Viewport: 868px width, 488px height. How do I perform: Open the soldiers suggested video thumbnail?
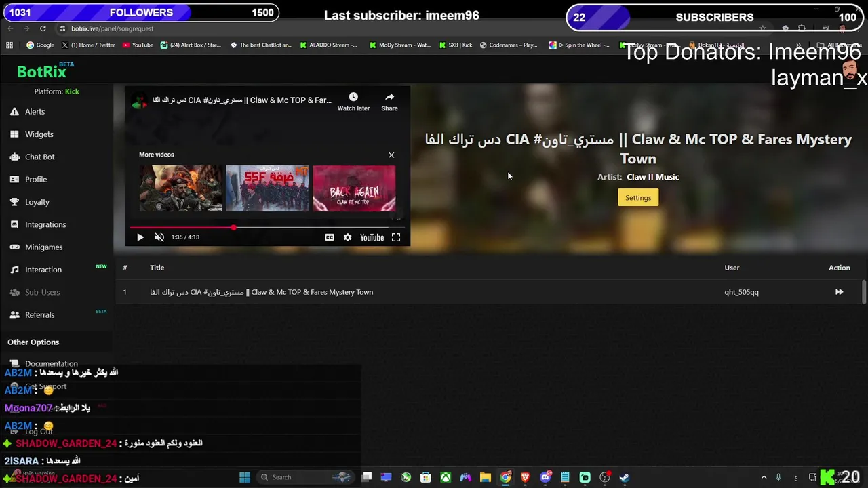click(181, 188)
